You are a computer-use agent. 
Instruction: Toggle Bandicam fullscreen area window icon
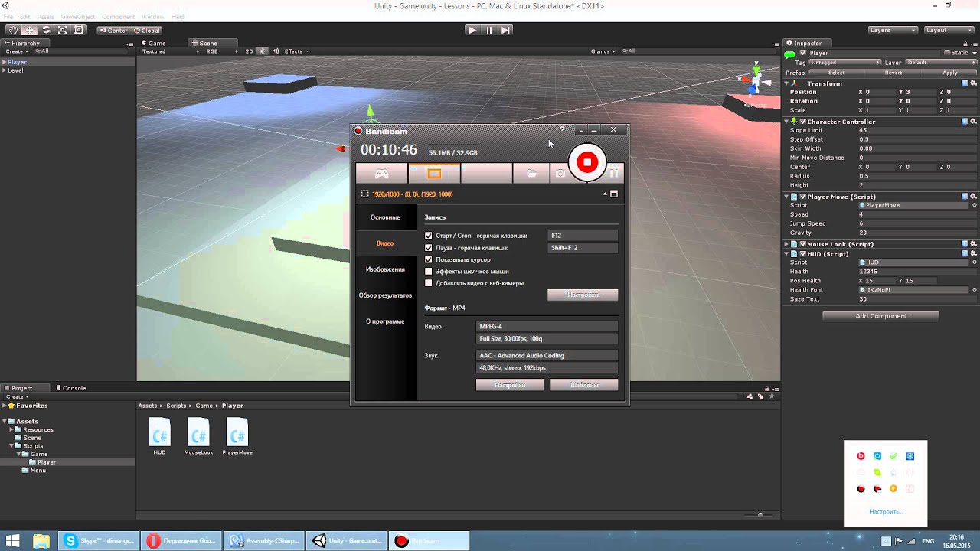(613, 194)
